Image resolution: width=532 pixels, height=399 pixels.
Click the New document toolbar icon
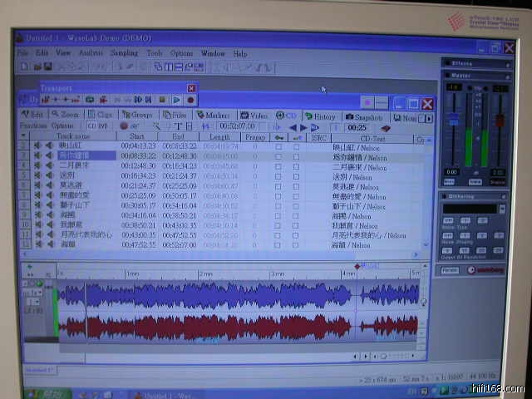[25, 66]
